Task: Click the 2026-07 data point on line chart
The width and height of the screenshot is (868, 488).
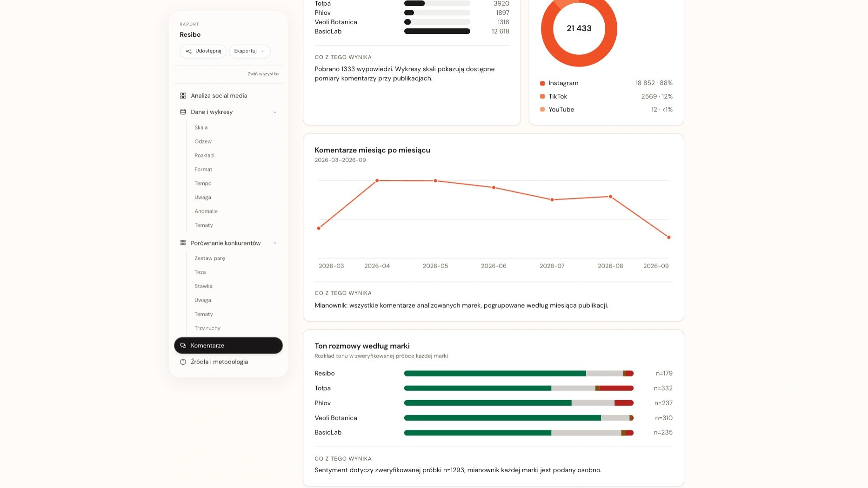Action: pyautogui.click(x=552, y=200)
